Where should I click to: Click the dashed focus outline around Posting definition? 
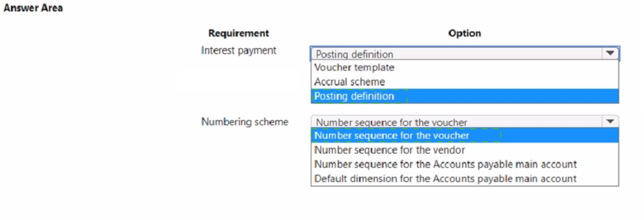360,96
